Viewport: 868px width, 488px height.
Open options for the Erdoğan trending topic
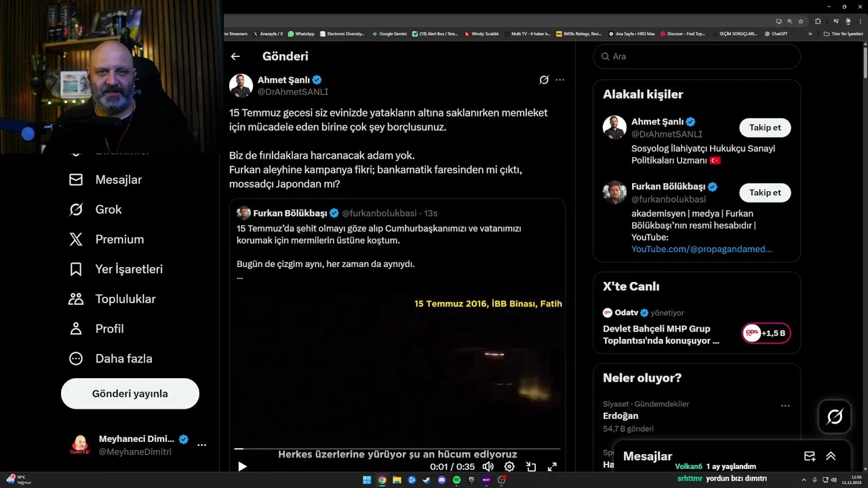785,406
